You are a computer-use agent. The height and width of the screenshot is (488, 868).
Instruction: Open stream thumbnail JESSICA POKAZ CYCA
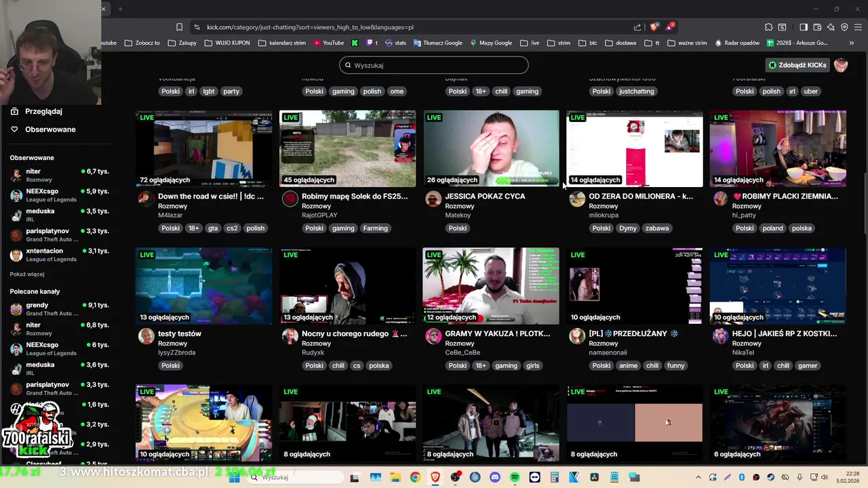pos(491,148)
